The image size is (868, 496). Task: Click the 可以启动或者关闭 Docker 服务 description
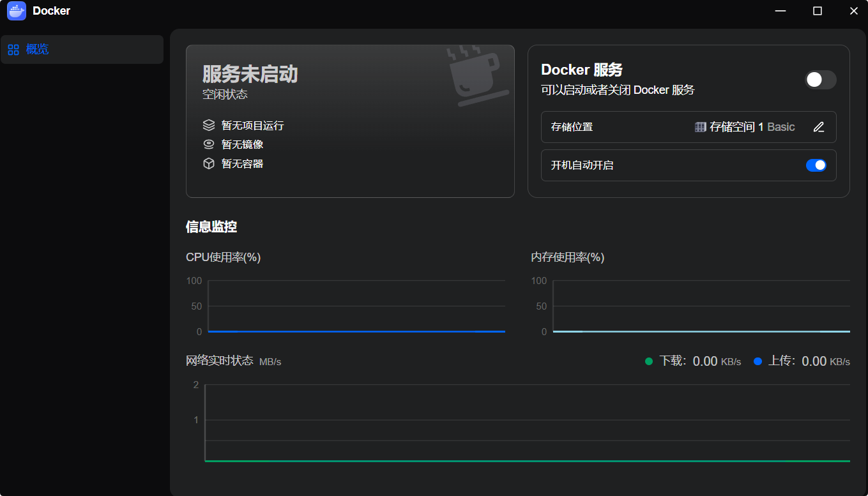coord(618,90)
